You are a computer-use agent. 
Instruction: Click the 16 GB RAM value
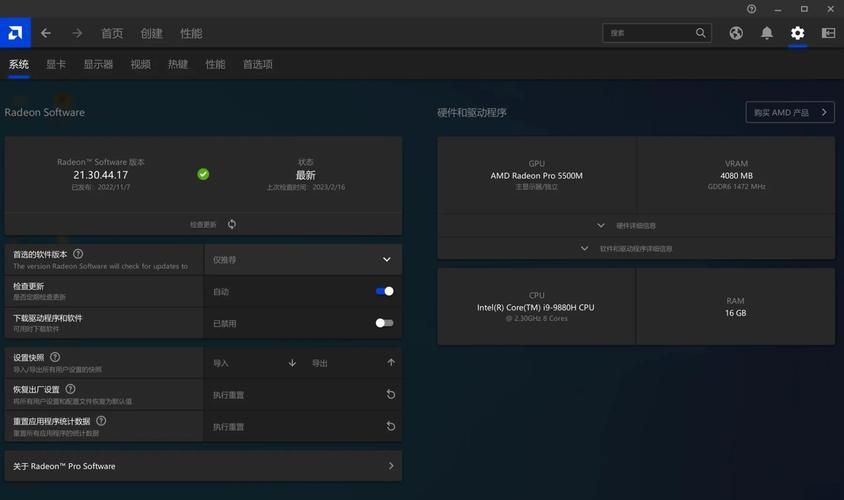735,313
